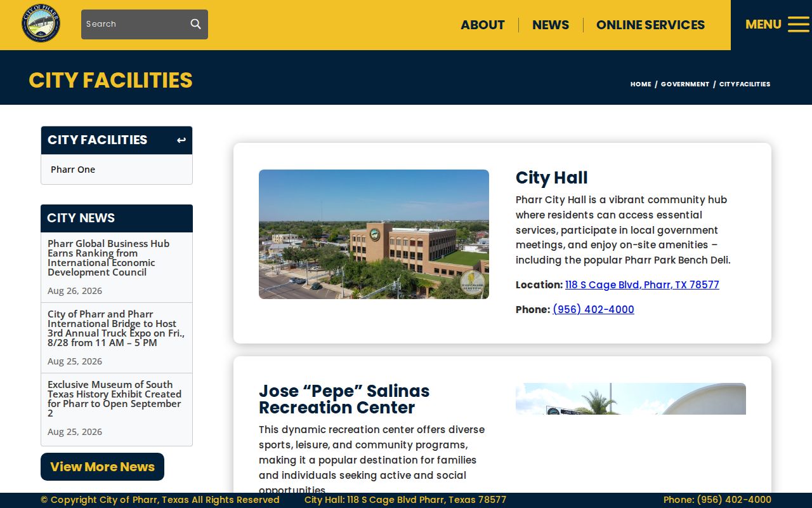Open the Museum of South Texas History article
812x508 pixels.
click(115, 399)
